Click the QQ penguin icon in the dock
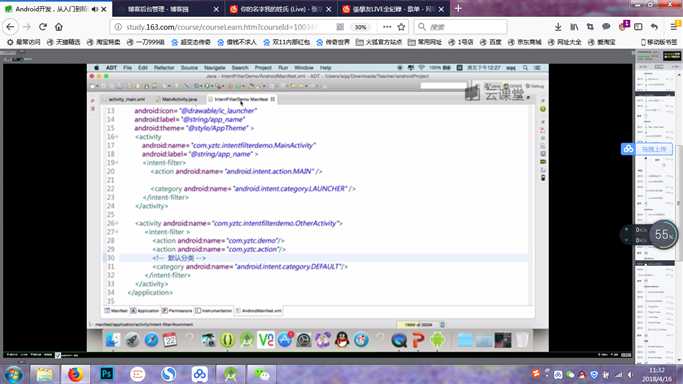Screen dimensions: 683x384 tap(342, 340)
